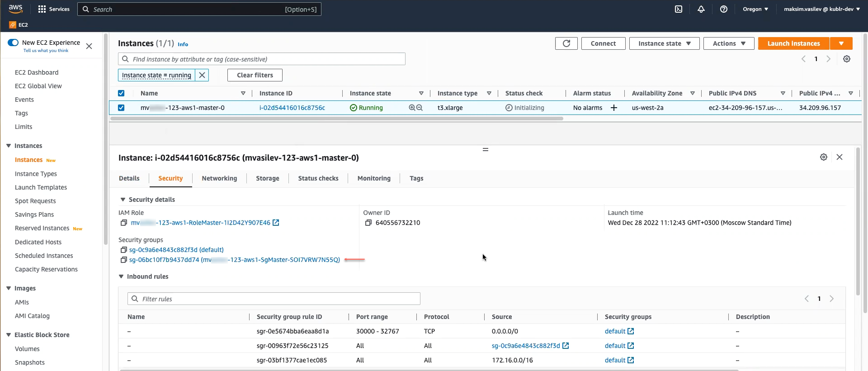Toggle the select-all instances checkbox
This screenshot has height=371, width=868.
(121, 93)
